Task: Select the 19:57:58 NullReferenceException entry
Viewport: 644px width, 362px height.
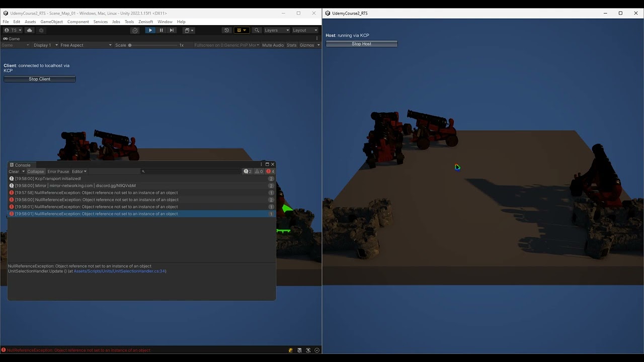Action: click(x=141, y=193)
